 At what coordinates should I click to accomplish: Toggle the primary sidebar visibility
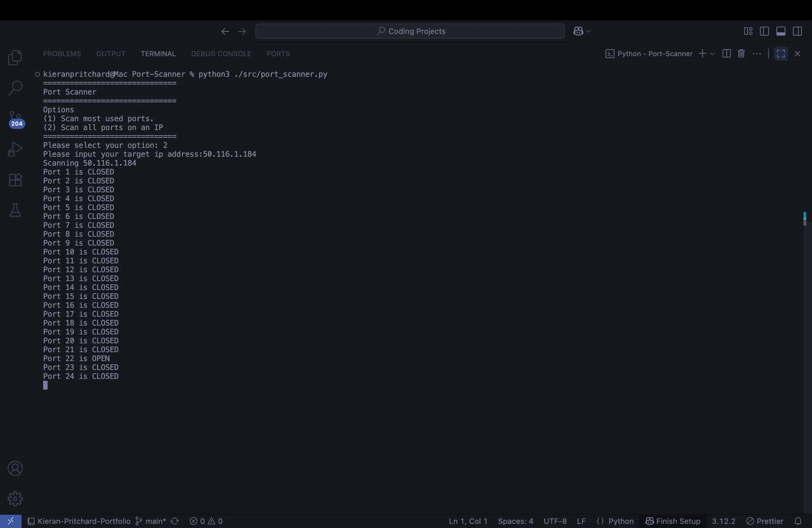[x=764, y=31]
